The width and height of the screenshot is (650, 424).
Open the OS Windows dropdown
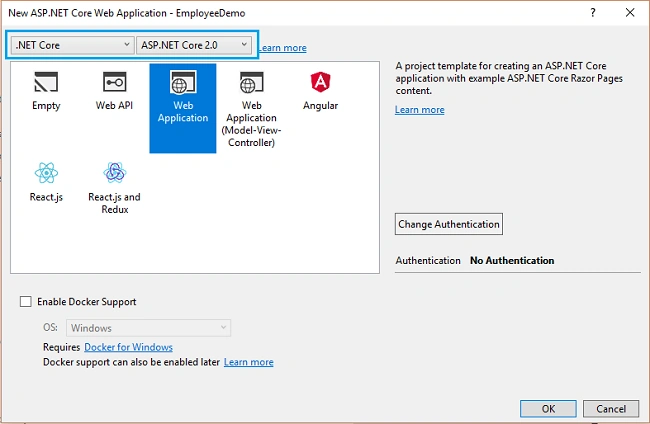click(148, 328)
